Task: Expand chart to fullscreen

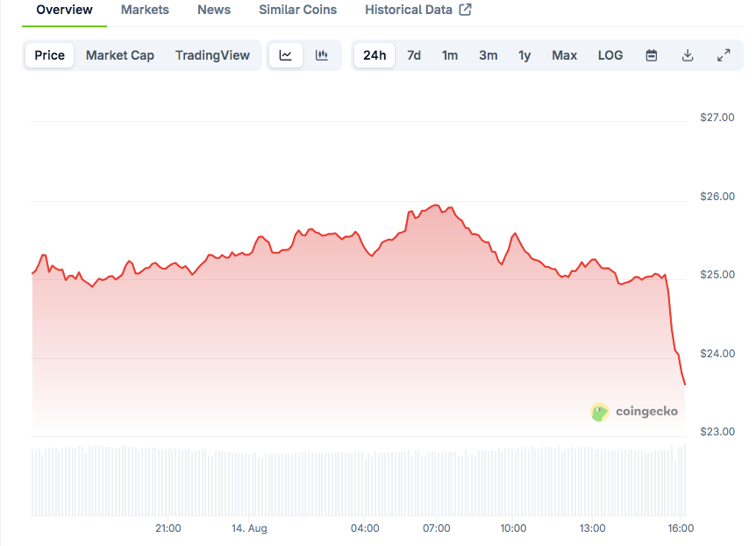Action: (724, 55)
